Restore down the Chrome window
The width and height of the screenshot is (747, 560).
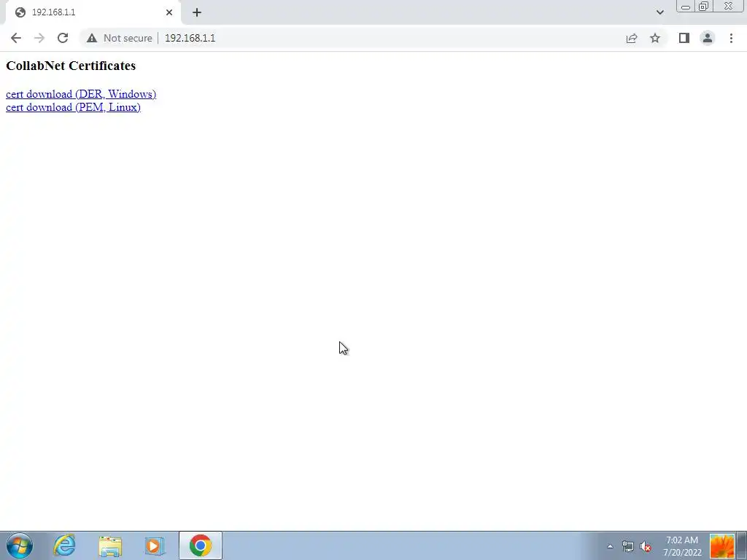[x=703, y=7]
